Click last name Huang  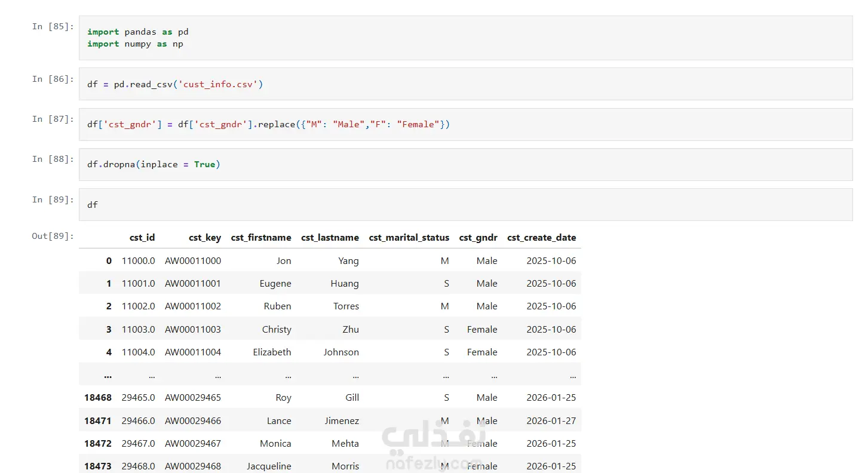[345, 283]
